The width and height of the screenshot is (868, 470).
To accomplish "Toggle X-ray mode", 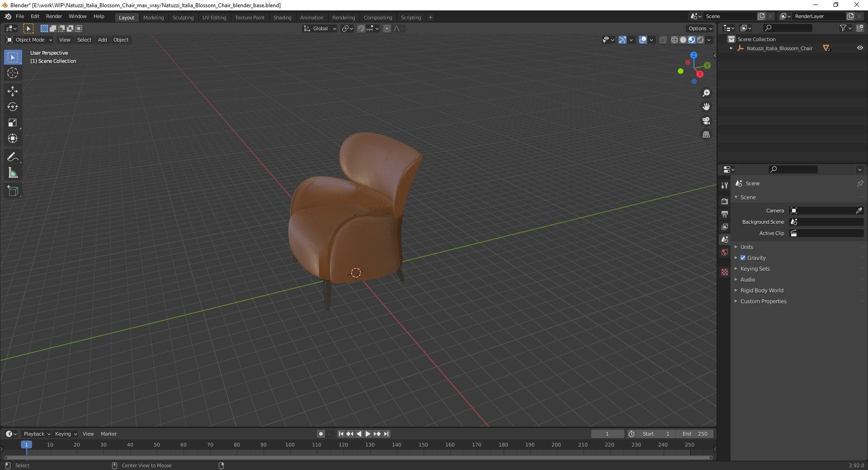I will pyautogui.click(x=663, y=40).
